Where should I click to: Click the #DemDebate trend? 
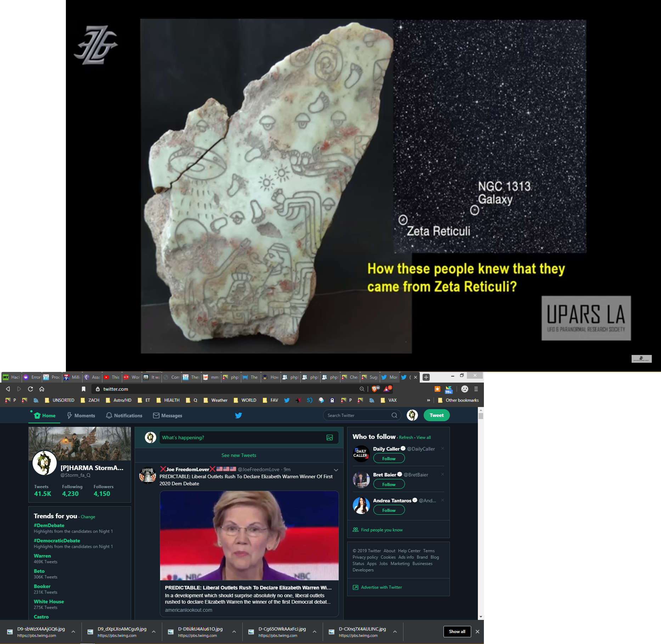click(x=49, y=525)
